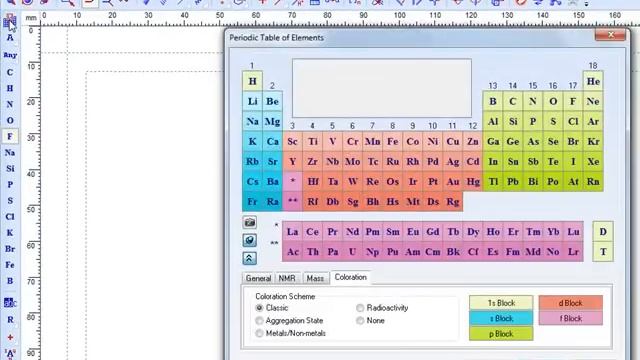Select Carbon (C) in the periodic table
640x360 pixels.
click(x=513, y=102)
